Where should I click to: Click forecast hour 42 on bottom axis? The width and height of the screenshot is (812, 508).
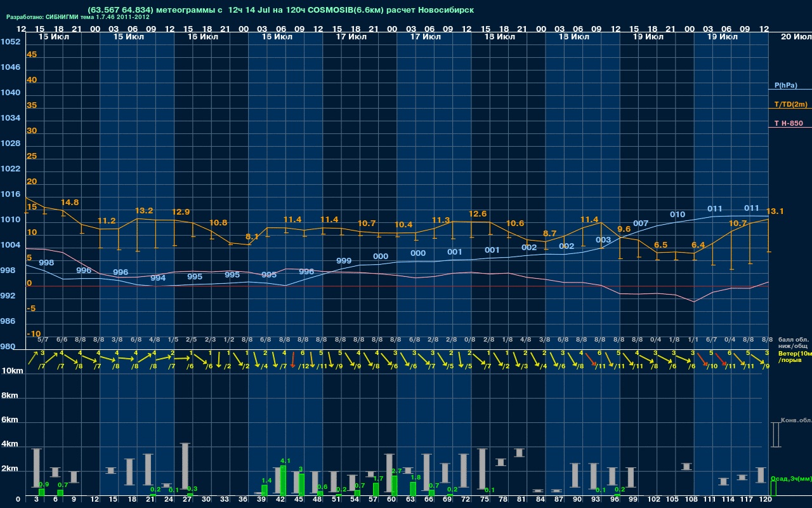coord(280,500)
